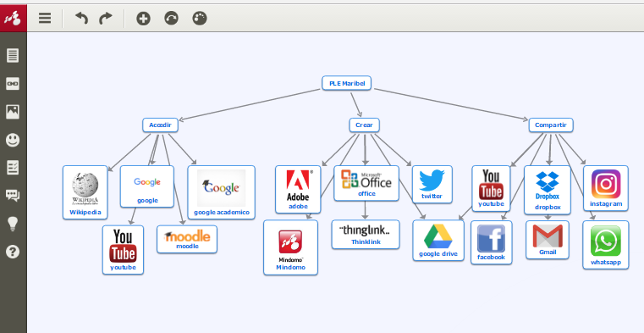Click the hyperlink icon in sidebar
This screenshot has width=644, height=333.
tap(13, 83)
